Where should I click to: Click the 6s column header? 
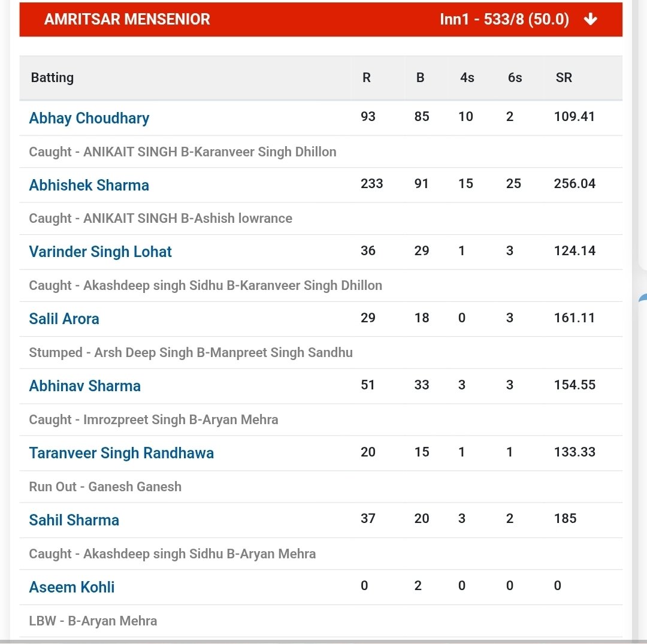[x=515, y=77]
